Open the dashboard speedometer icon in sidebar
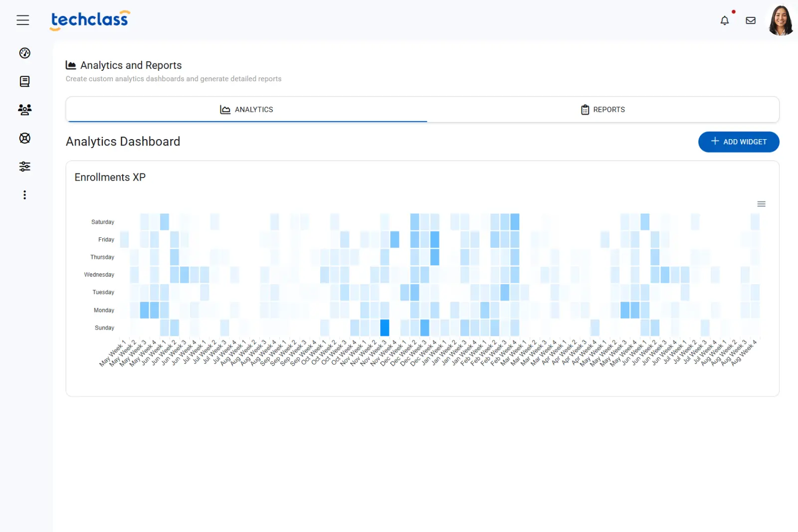The height and width of the screenshot is (532, 798). pos(24,53)
